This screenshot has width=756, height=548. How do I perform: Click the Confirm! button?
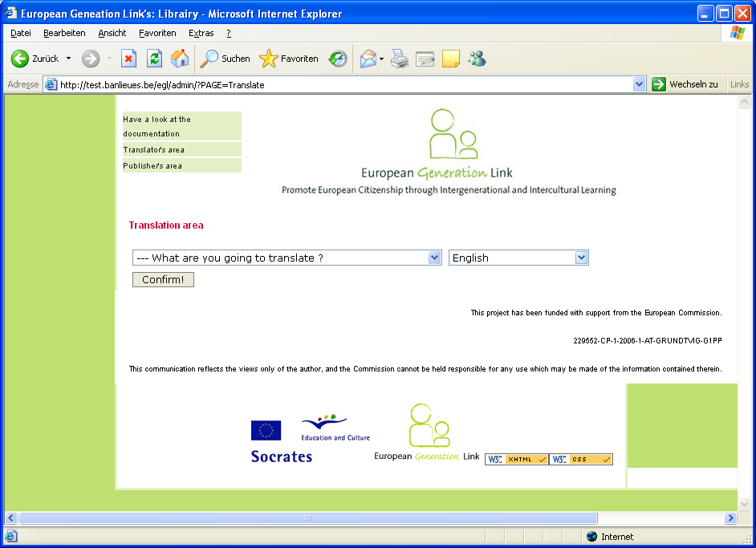point(163,279)
